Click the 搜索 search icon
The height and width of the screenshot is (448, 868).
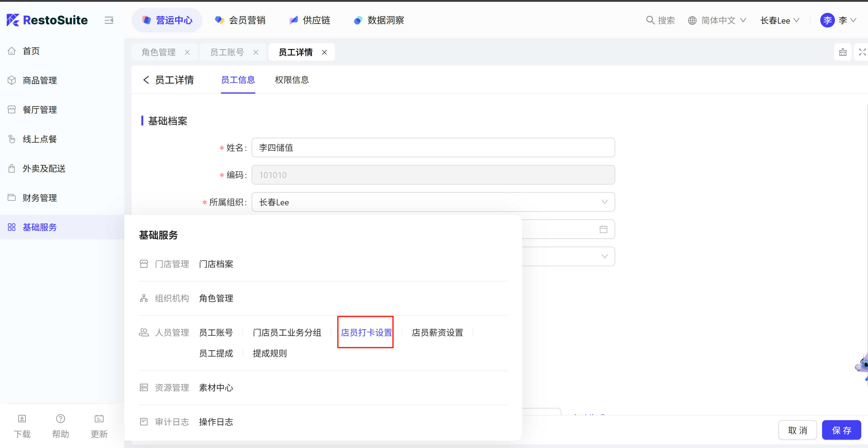(x=650, y=20)
